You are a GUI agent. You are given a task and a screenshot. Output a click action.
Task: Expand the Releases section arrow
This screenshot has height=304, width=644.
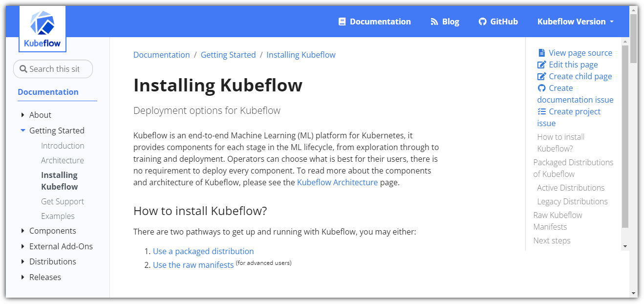click(x=22, y=277)
